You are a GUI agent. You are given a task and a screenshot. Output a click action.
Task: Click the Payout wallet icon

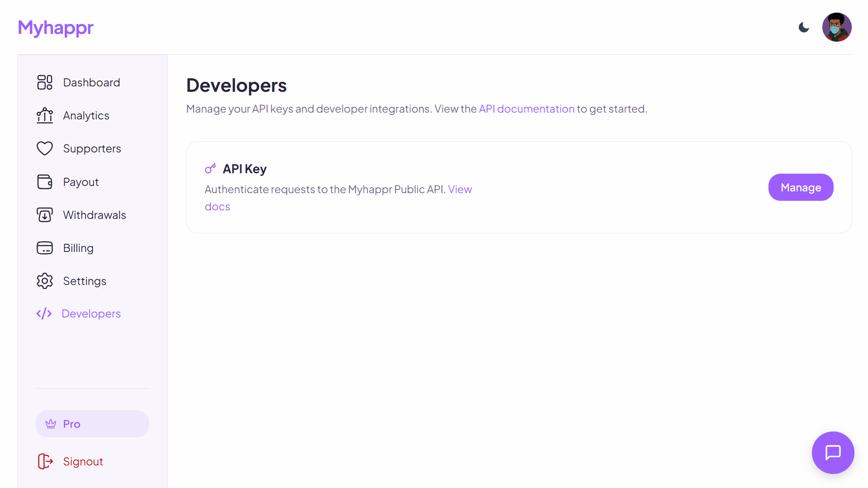tap(45, 182)
